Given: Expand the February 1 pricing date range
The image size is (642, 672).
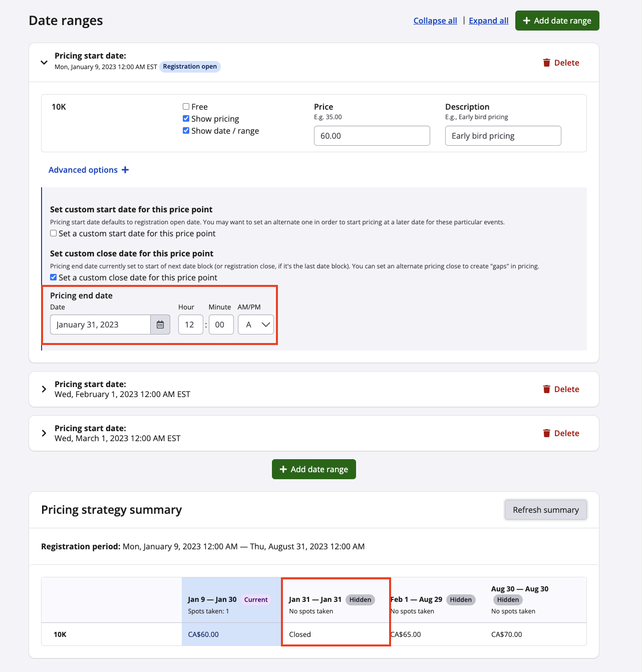Looking at the screenshot, I should click(44, 389).
